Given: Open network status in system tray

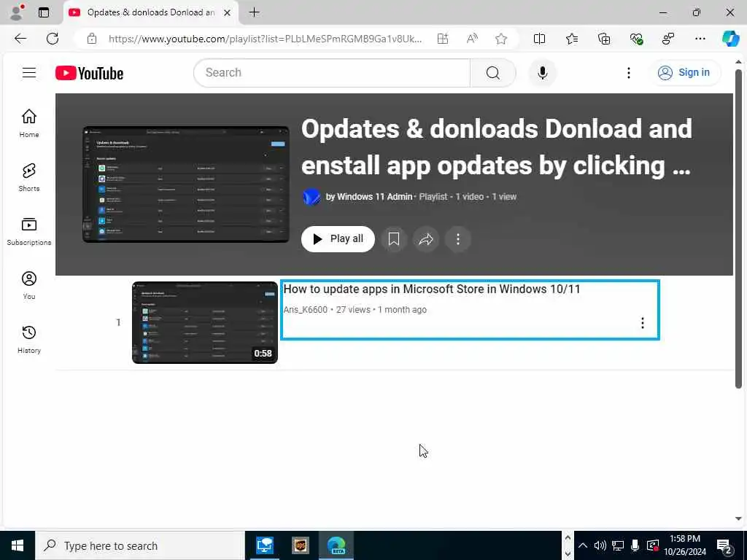Looking at the screenshot, I should [618, 545].
